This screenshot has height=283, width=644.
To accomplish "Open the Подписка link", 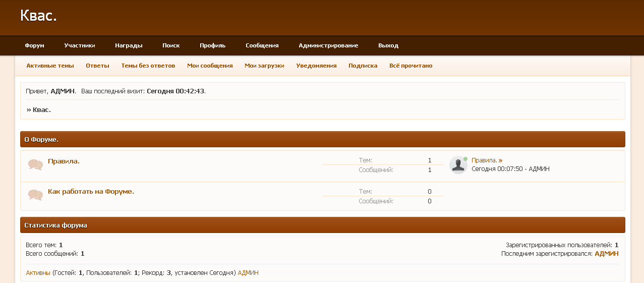I will pyautogui.click(x=363, y=66).
